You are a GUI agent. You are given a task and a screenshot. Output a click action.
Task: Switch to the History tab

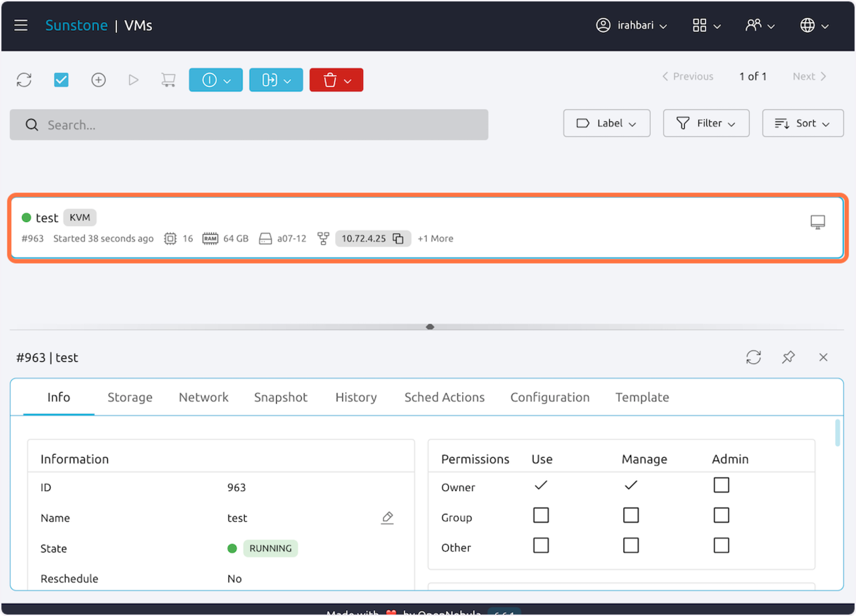pos(356,397)
